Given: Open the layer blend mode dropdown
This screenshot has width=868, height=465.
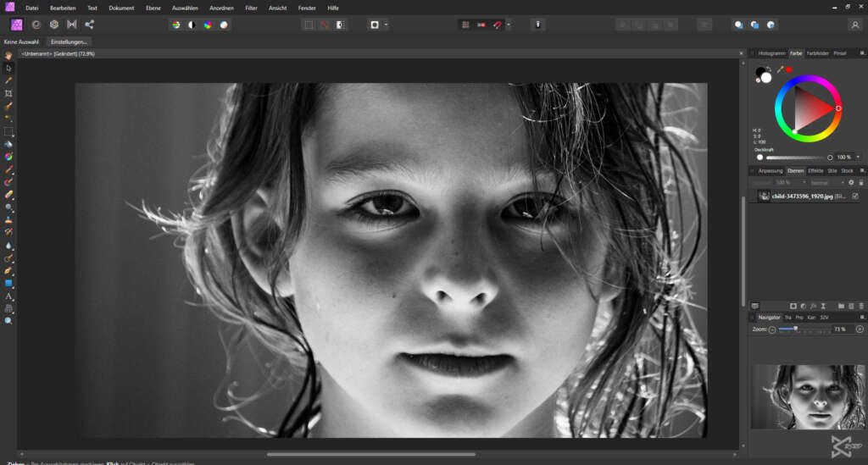Looking at the screenshot, I should pyautogui.click(x=826, y=182).
